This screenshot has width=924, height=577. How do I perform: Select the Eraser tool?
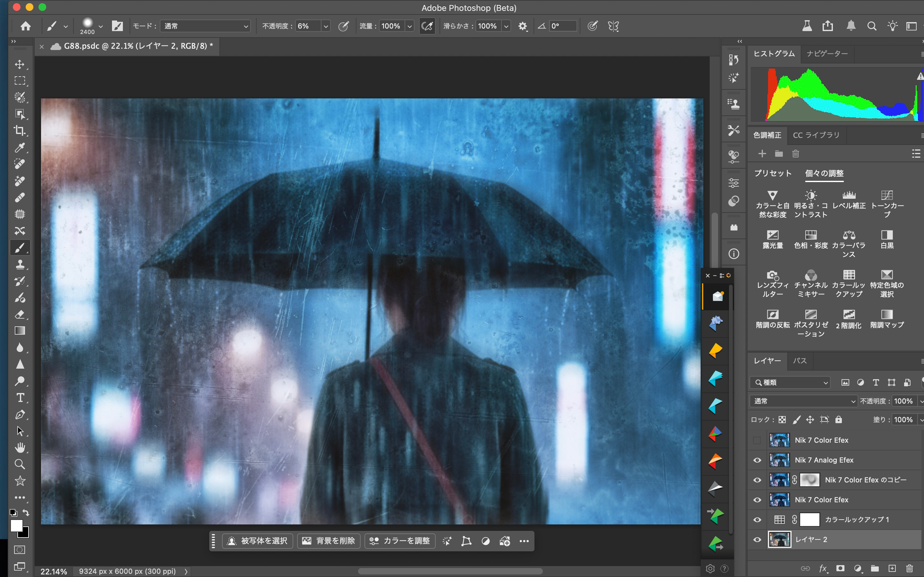[20, 314]
